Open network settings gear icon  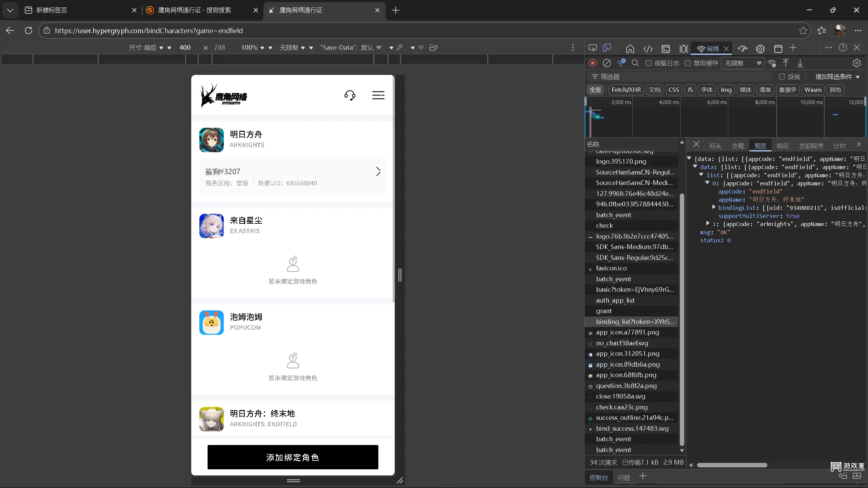tap(856, 63)
